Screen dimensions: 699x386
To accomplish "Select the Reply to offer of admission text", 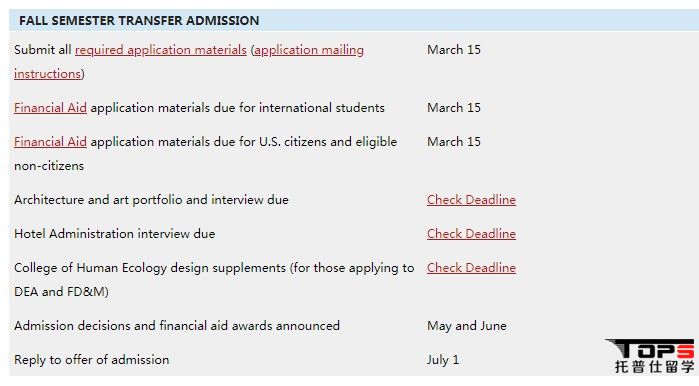I will click(x=91, y=360).
